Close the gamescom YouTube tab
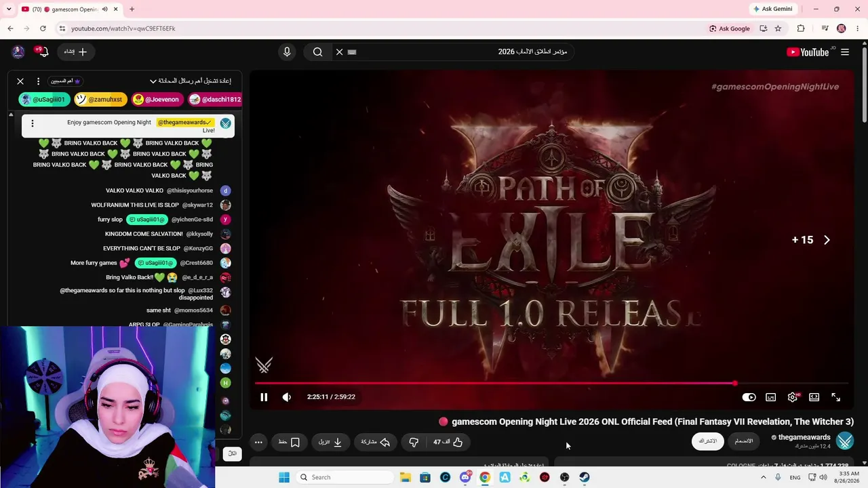868x488 pixels. (x=116, y=9)
